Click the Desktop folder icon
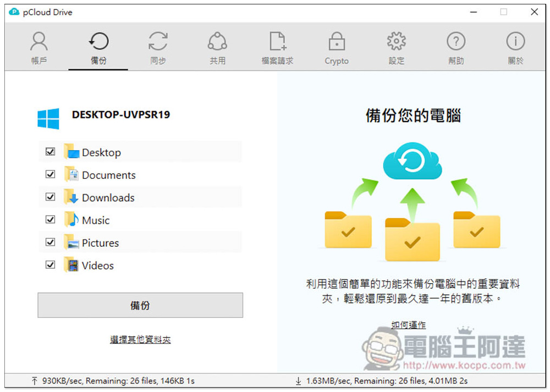 click(71, 152)
